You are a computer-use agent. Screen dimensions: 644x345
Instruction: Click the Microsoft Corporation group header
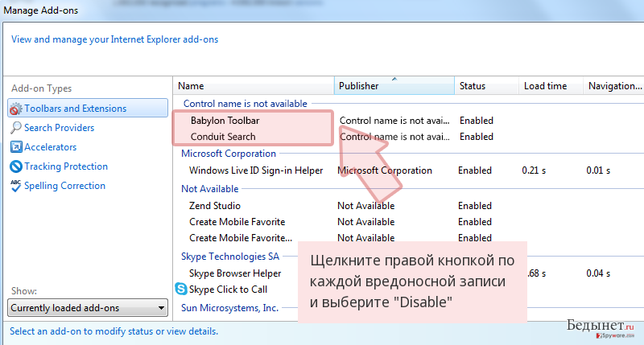click(229, 154)
